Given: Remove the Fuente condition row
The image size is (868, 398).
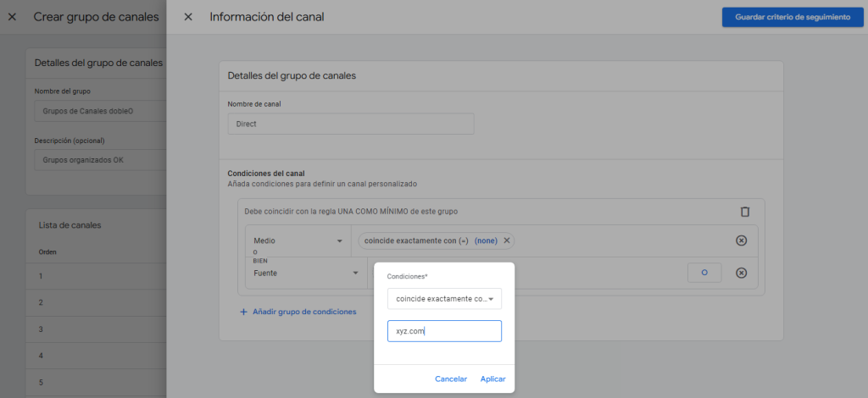Looking at the screenshot, I should 741,273.
